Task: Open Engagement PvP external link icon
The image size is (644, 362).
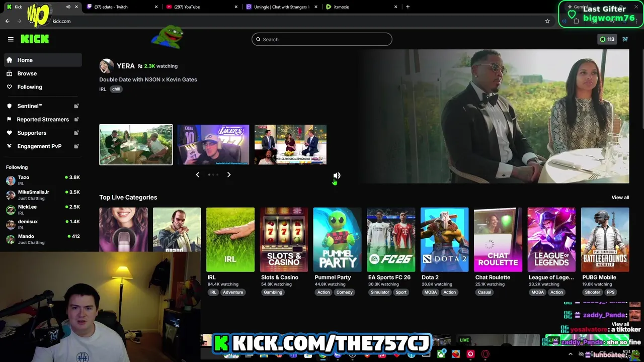Action: pos(76,146)
